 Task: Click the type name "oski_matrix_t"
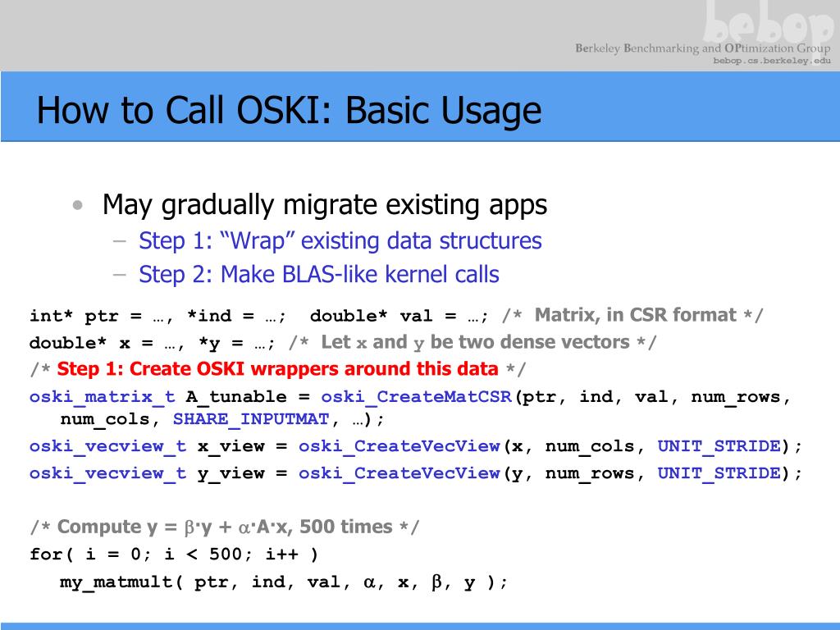103,397
